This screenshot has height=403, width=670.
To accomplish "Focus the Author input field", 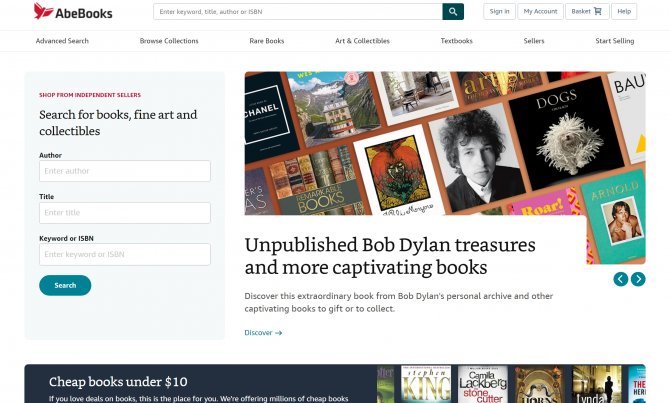I will pos(125,171).
